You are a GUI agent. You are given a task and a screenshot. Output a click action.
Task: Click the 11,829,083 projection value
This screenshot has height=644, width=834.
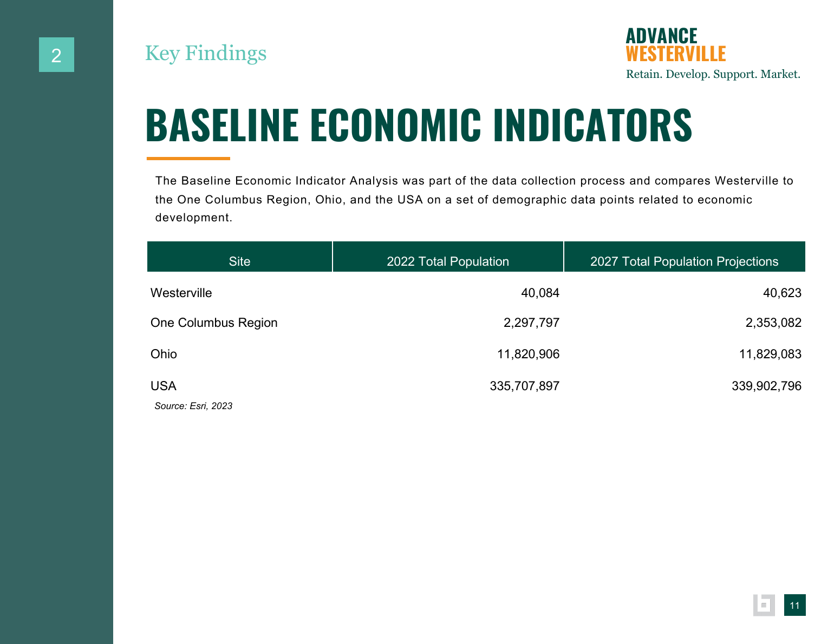(x=770, y=354)
